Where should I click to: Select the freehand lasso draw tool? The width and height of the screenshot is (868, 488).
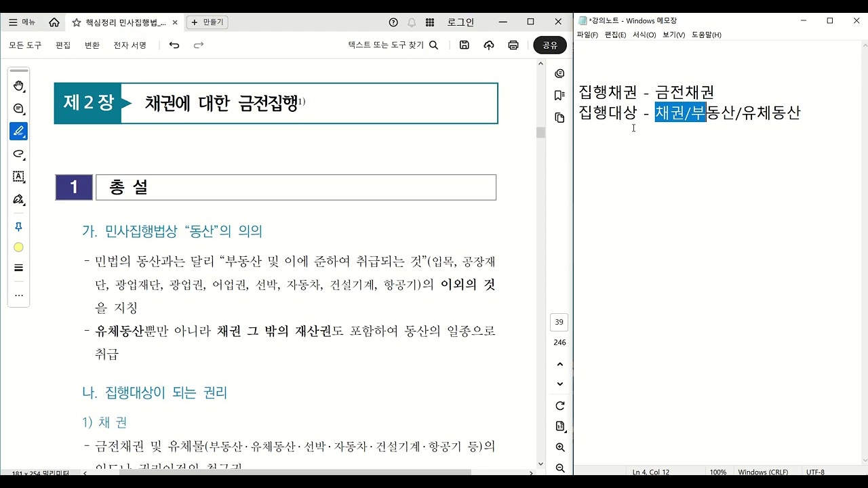(19, 155)
